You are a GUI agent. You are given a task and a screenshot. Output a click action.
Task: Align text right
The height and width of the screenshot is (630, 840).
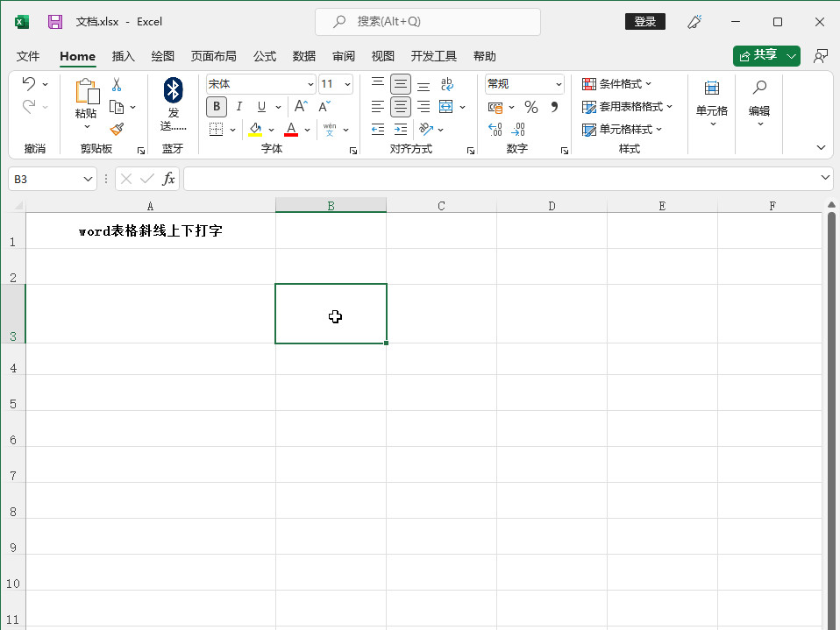tap(424, 107)
